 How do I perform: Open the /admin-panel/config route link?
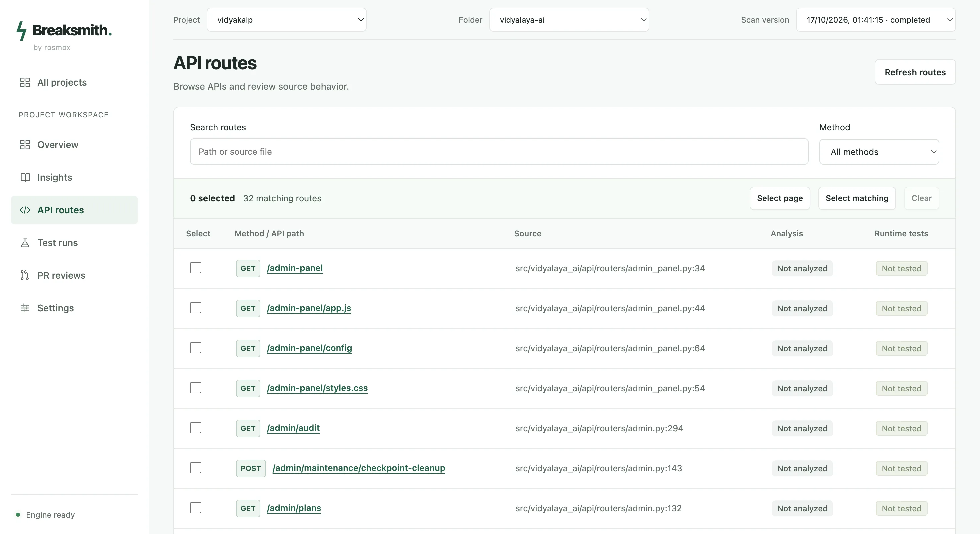point(309,348)
